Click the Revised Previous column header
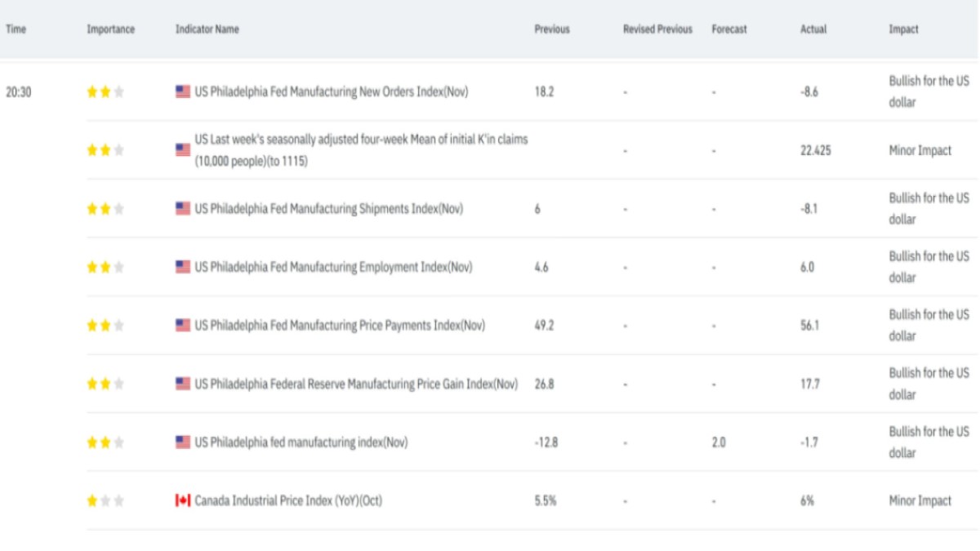Screen dimensions: 980x551 [x=657, y=29]
